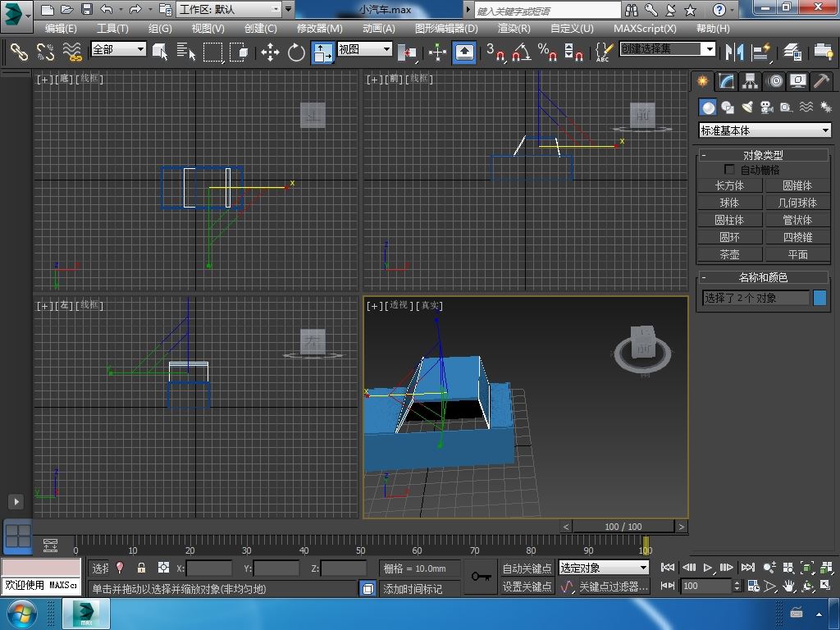Toggle 自动关键点 auto key mode
Screen dimensions: 840x630
(527, 568)
